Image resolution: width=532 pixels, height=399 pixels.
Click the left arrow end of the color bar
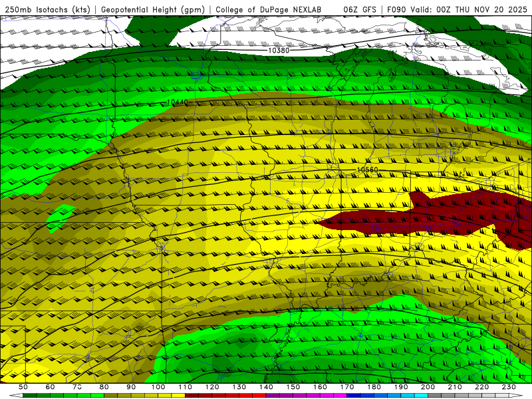point(15,396)
